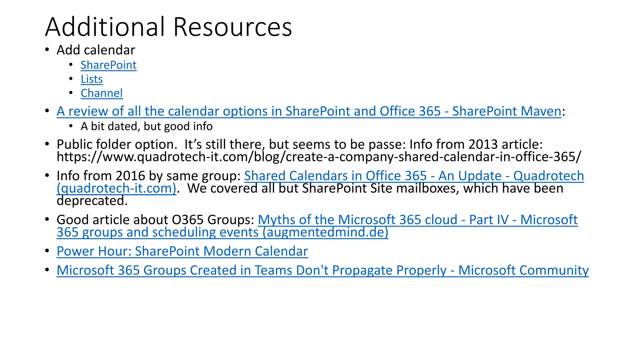Click the quadrotech-it.com blog URL text
Screen dimensions: 644x362
319,157
